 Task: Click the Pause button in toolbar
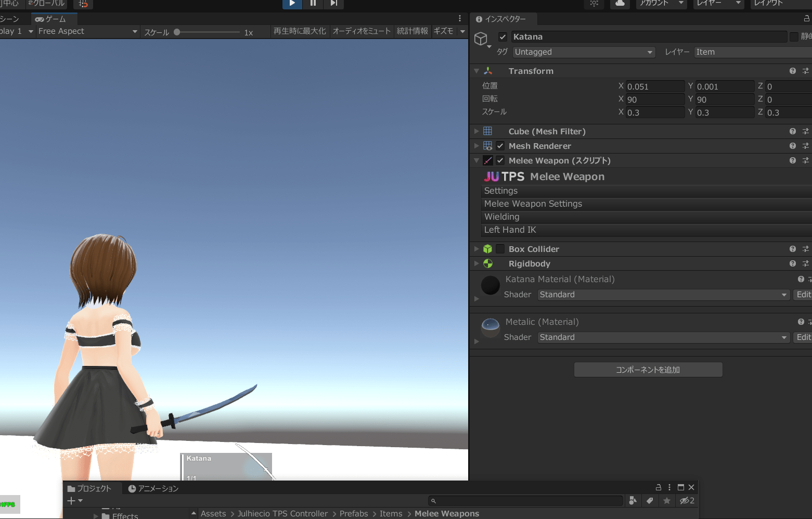[x=313, y=3]
